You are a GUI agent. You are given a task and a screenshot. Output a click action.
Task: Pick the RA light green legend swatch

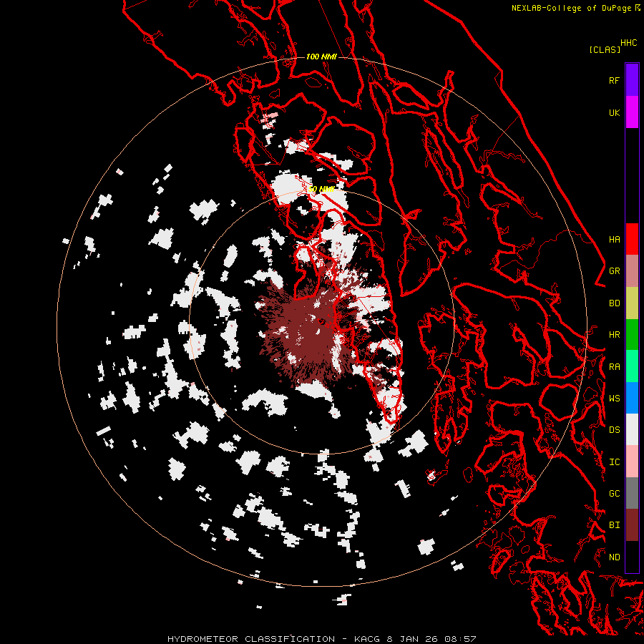click(632, 366)
